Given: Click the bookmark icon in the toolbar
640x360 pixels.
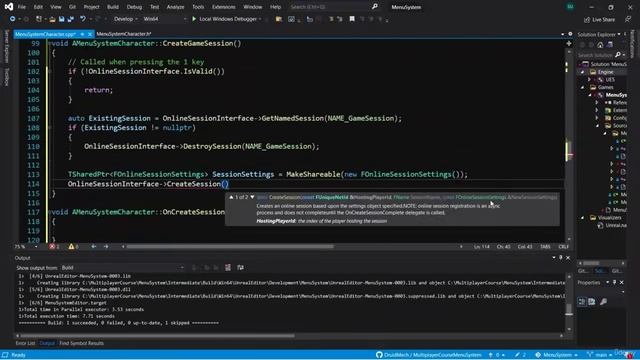Looking at the screenshot, I should click(352, 19).
